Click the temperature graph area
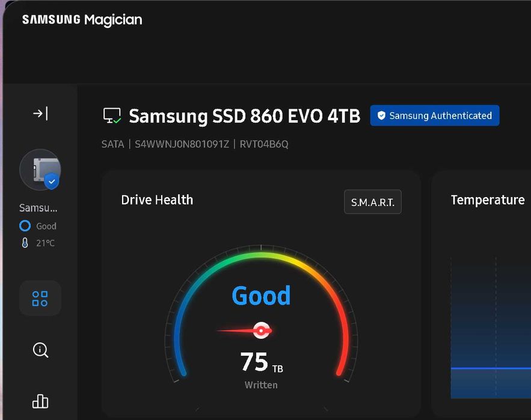 click(x=491, y=327)
